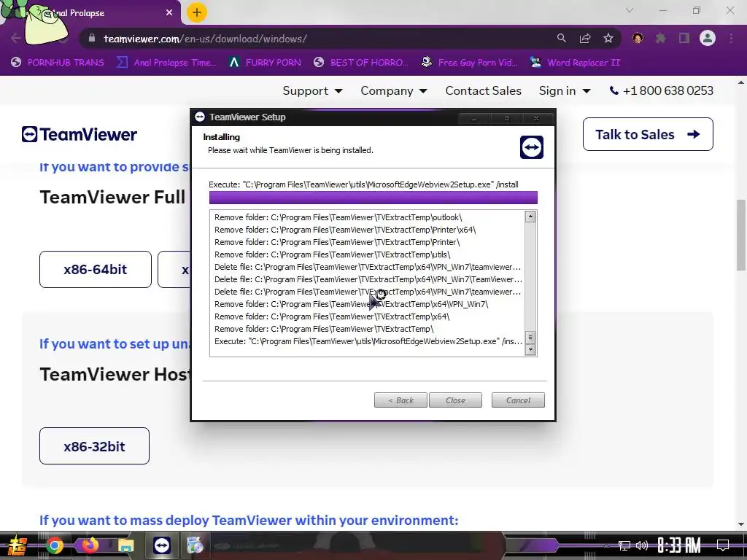
Task: Open the Word Replacer II bookmark
Action: point(575,63)
